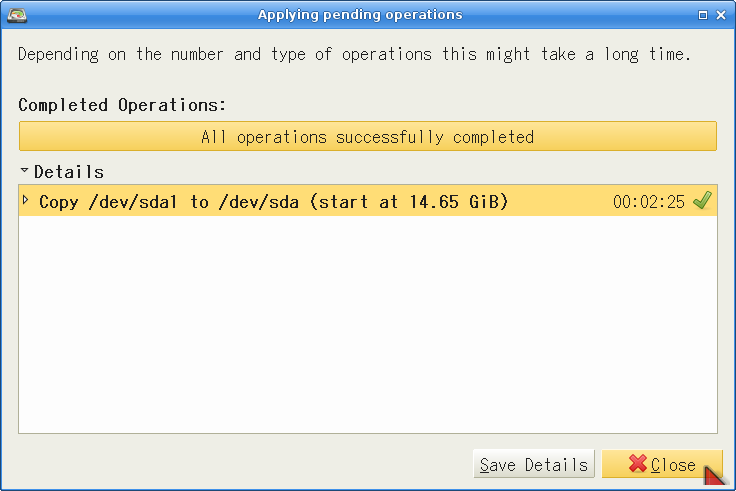Click the Details expander label
This screenshot has height=491, width=736.
pyautogui.click(x=69, y=172)
